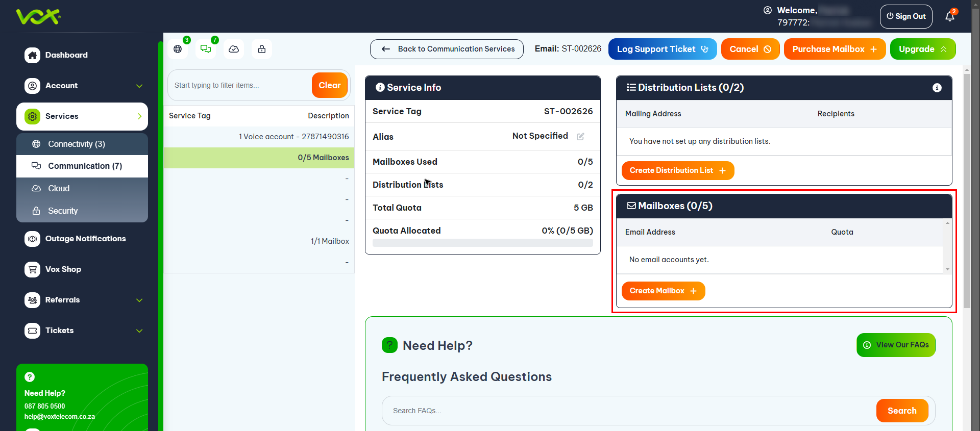Screen dimensions: 980x431
Task: Edit the Alias with pencil icon
Action: click(x=580, y=137)
